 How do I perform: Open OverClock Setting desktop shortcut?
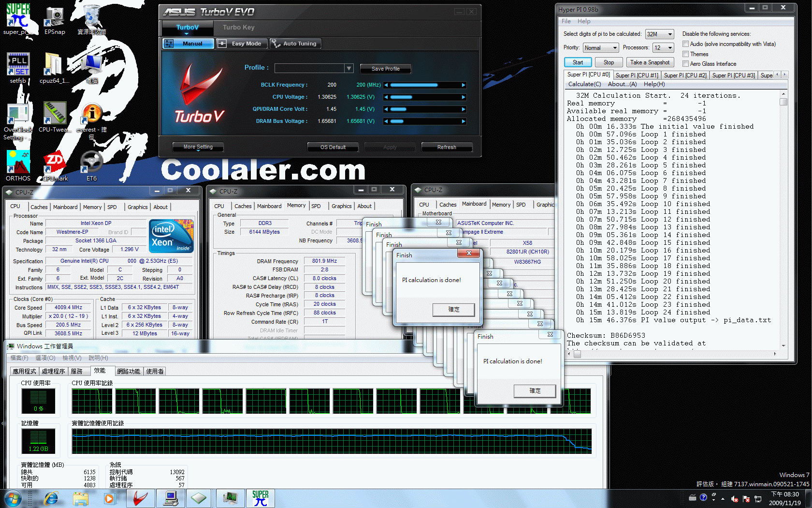click(x=18, y=121)
